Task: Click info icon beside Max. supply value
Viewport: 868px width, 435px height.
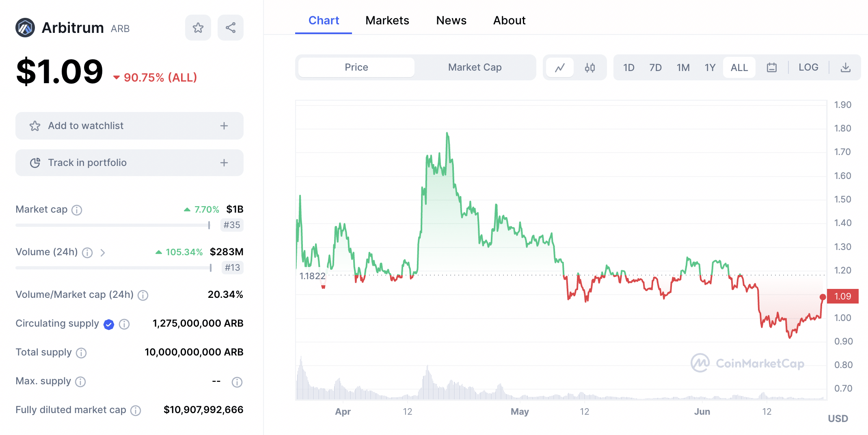Action: tap(237, 382)
